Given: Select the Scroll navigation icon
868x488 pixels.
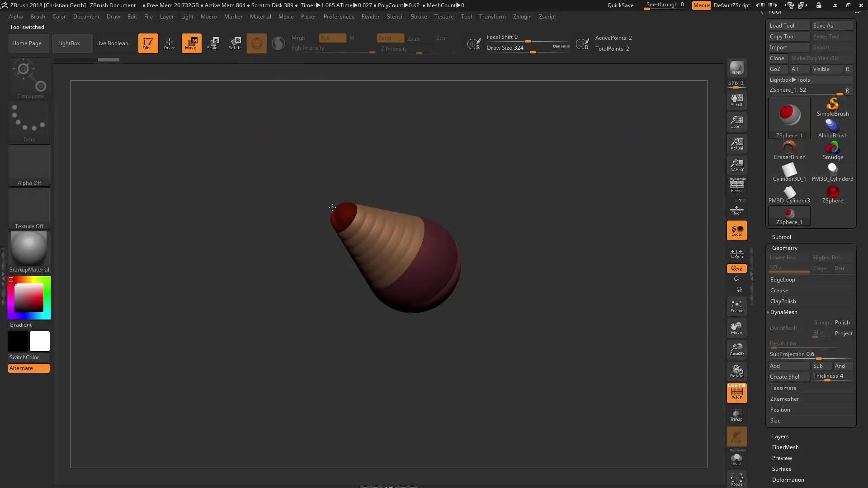Looking at the screenshot, I should click(736, 100).
